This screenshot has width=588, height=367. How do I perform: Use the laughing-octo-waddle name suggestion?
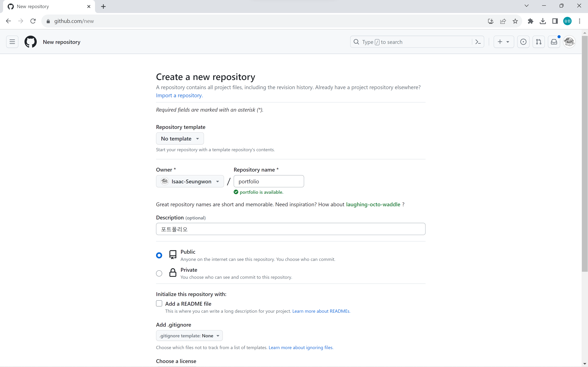(373, 204)
